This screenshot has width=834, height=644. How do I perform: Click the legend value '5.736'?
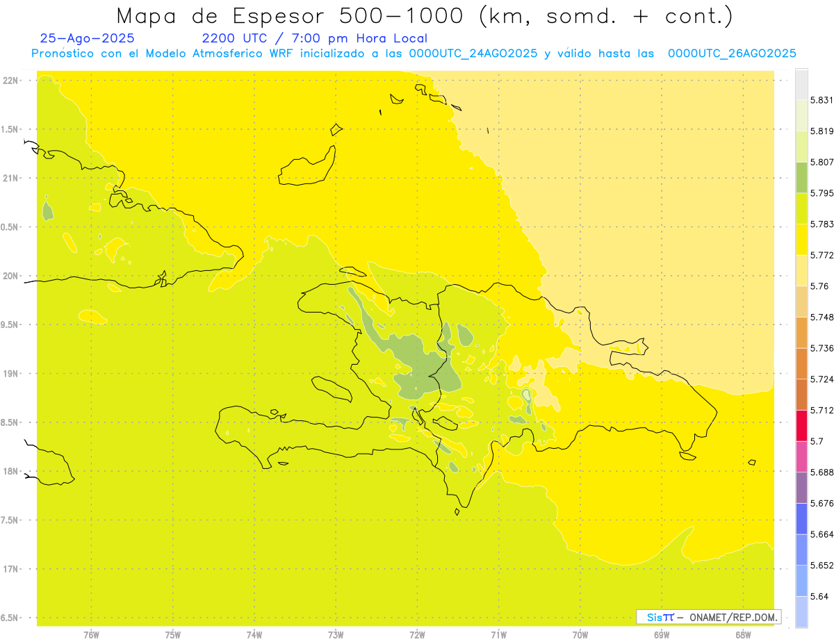[822, 348]
